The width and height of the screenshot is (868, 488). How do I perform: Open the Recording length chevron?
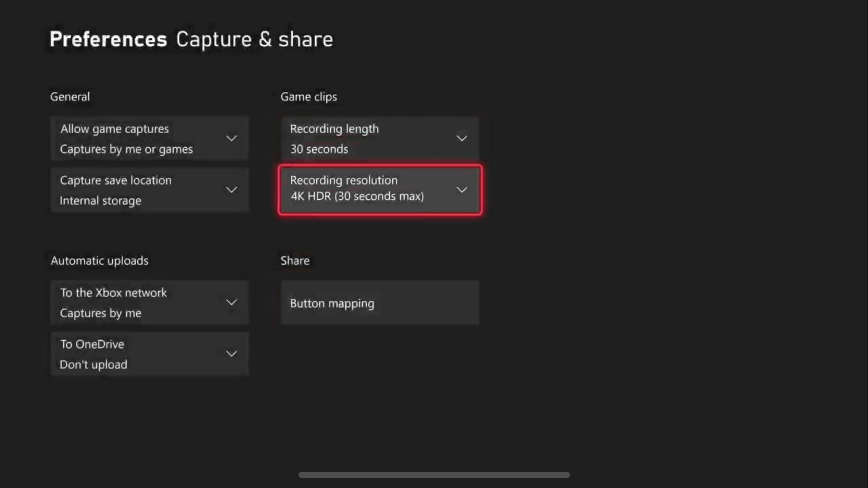pos(461,138)
